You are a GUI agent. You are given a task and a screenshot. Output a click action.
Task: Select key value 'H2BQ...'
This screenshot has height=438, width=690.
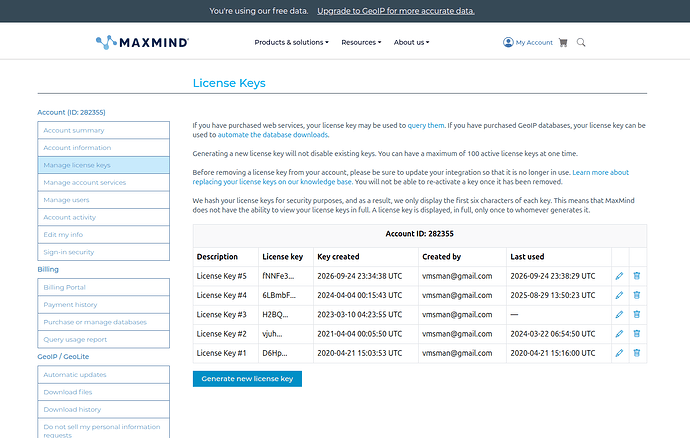click(x=275, y=315)
